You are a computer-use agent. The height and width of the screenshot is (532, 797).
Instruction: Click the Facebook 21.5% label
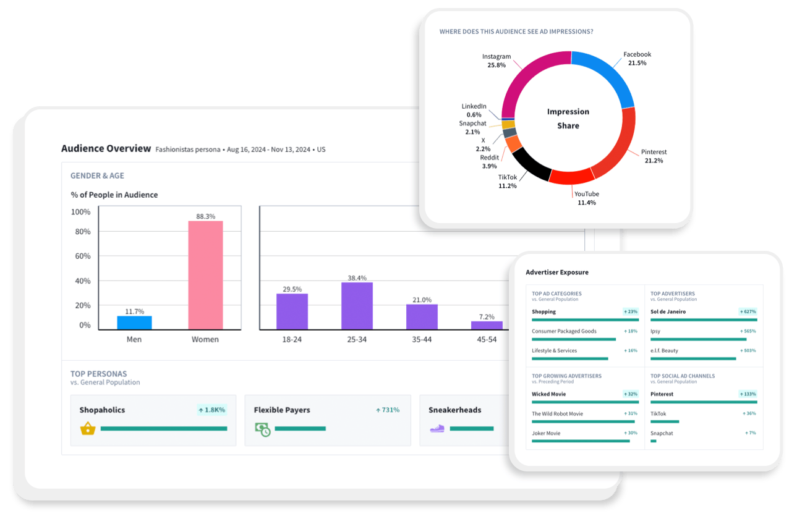[637, 59]
